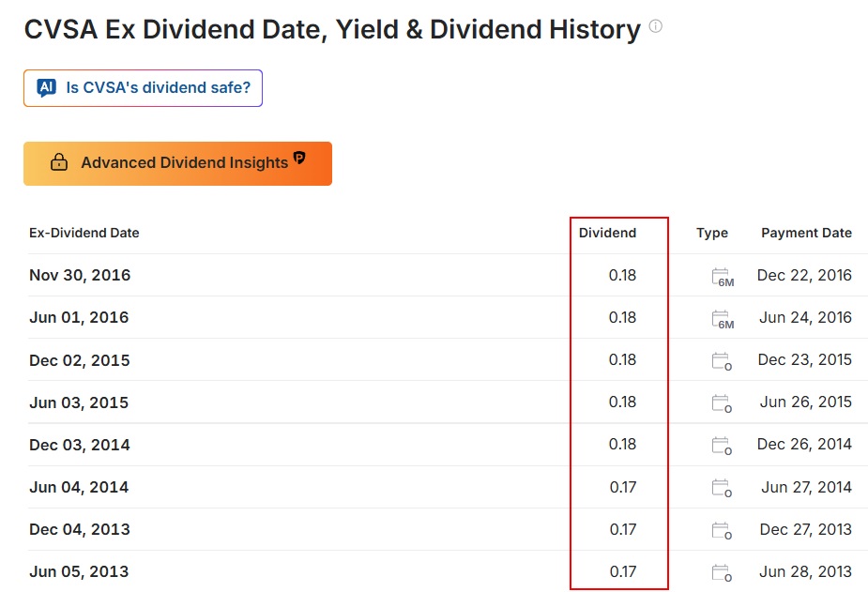Click the AI chat icon in dividend safety button
The image size is (868, 592).
[47, 87]
